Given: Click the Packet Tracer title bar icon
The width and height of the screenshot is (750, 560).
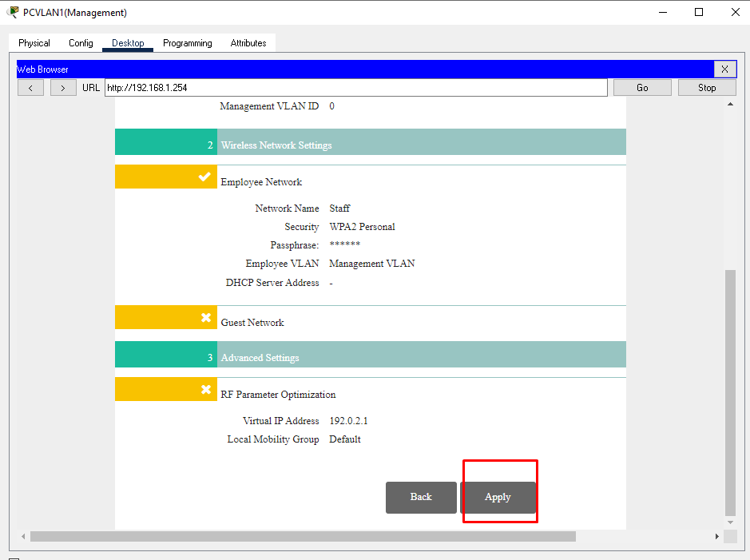Looking at the screenshot, I should coord(13,12).
